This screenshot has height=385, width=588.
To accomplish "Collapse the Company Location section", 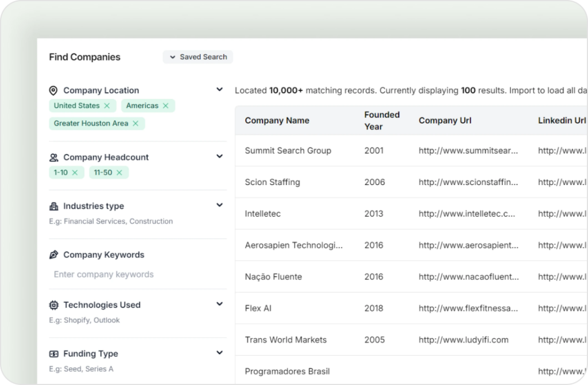I will (219, 90).
